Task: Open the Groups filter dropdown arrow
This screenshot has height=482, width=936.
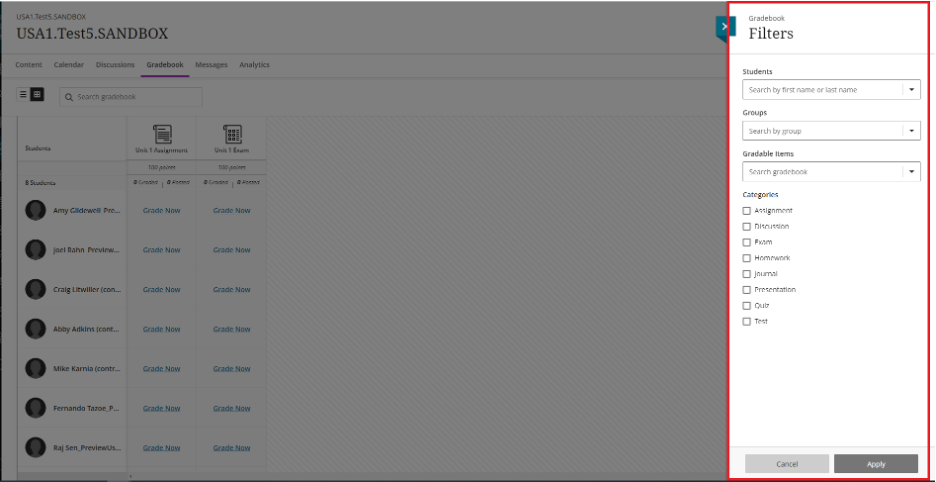Action: click(912, 131)
